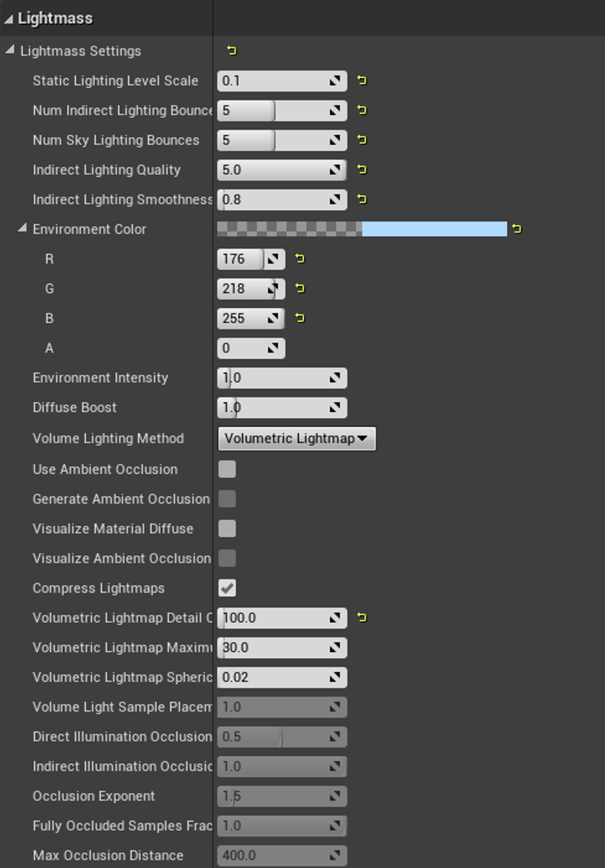Screen dimensions: 605x868
Task: Reset Static Lighting Level Scale to default
Action: pyautogui.click(x=362, y=80)
